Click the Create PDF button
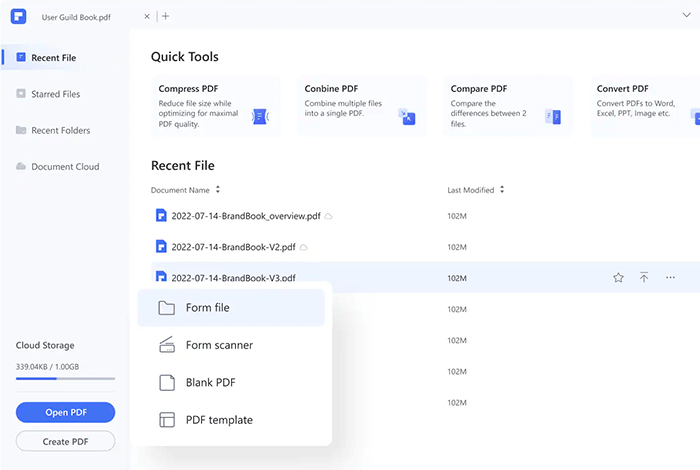 tap(65, 441)
